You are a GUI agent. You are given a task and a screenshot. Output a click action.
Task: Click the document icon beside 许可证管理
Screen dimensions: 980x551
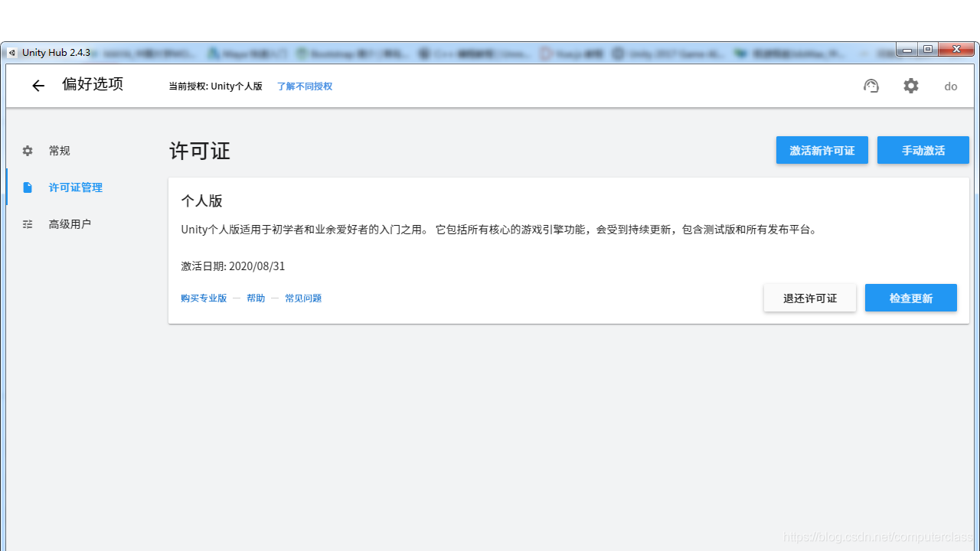click(x=28, y=187)
